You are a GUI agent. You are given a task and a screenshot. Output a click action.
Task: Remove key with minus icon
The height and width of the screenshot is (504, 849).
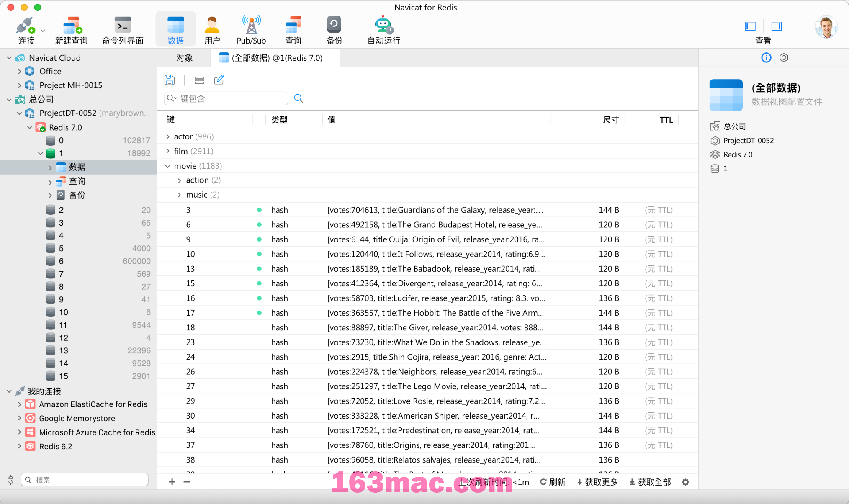[x=187, y=482]
